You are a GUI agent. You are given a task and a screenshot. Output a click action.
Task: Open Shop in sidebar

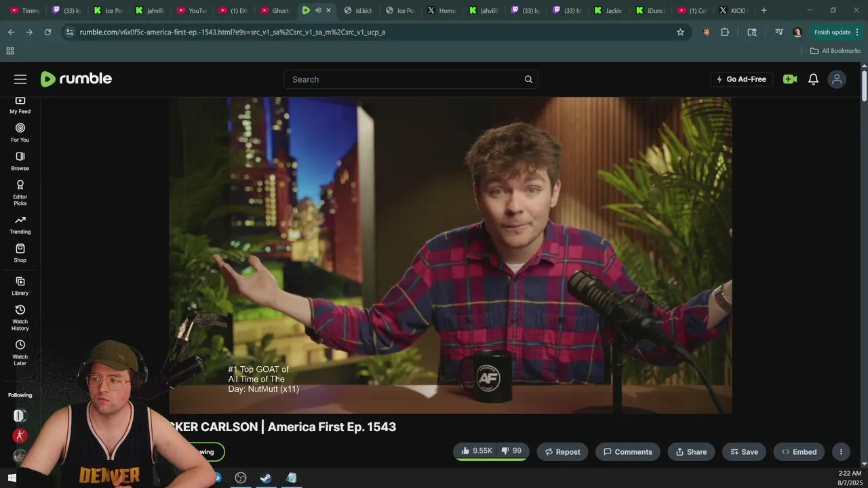20,253
